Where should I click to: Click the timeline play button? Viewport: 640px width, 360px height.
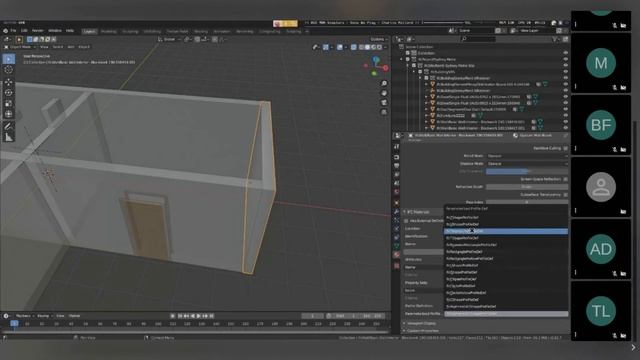(199, 316)
